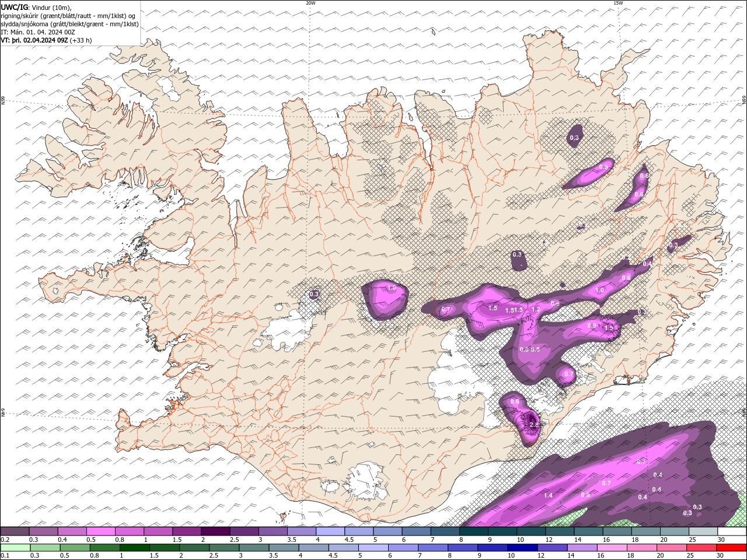Image resolution: width=747 pixels, height=560 pixels.
Task: Click the 1.2 precipitation value in central snow band
Action: click(x=536, y=309)
